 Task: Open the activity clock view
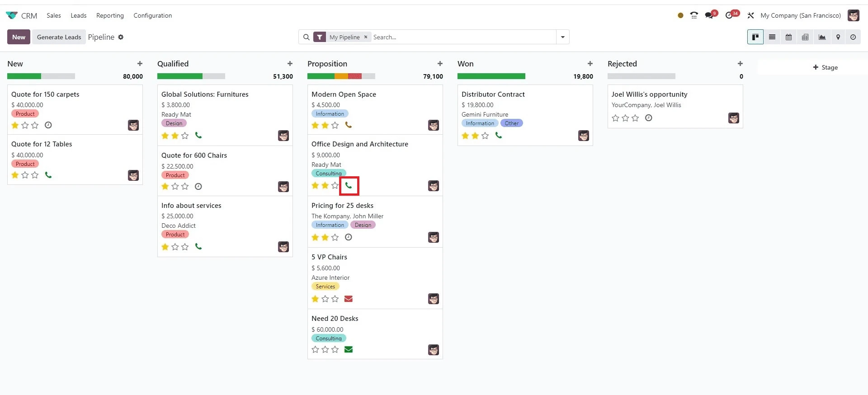(853, 37)
